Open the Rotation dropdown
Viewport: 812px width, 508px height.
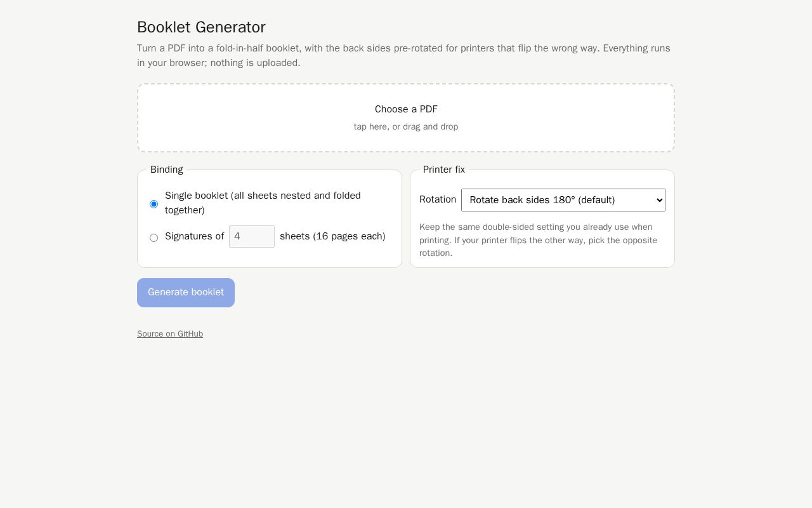563,200
